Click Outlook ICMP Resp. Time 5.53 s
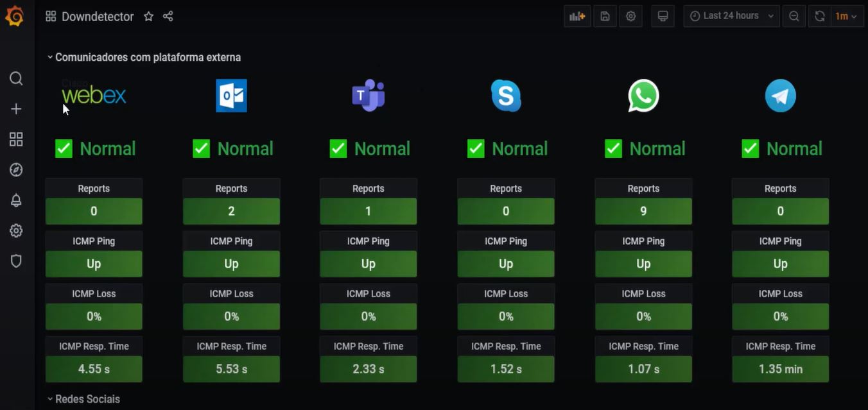Viewport: 868px width, 410px height. click(231, 369)
